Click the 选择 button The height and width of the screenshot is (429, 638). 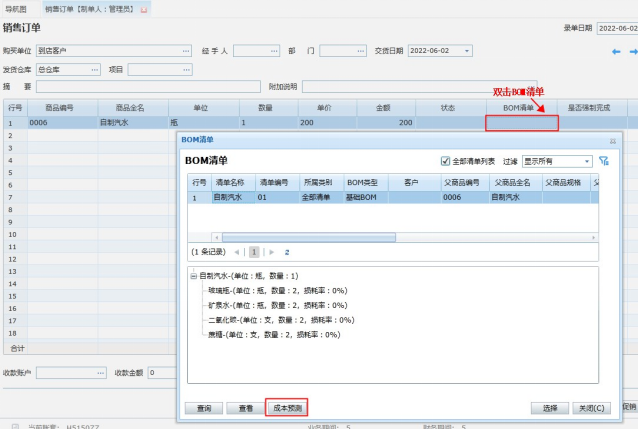point(550,408)
